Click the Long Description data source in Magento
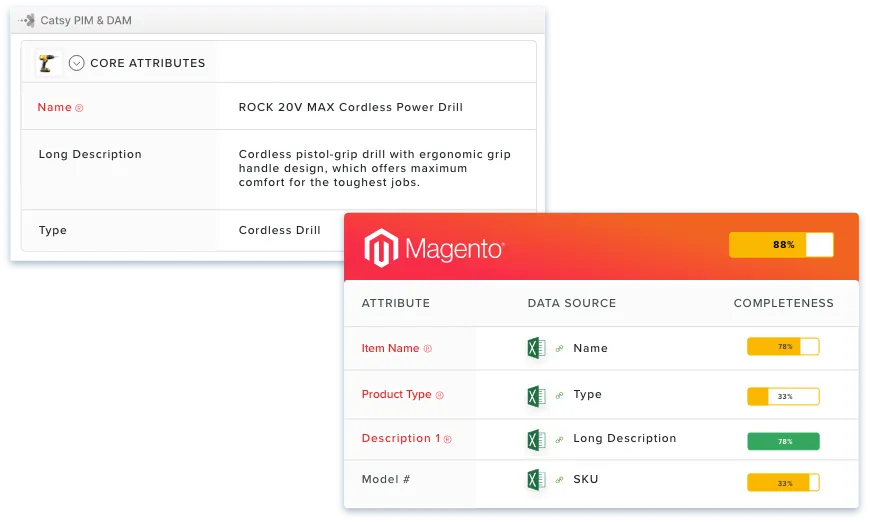The image size is (870, 522). 625,438
